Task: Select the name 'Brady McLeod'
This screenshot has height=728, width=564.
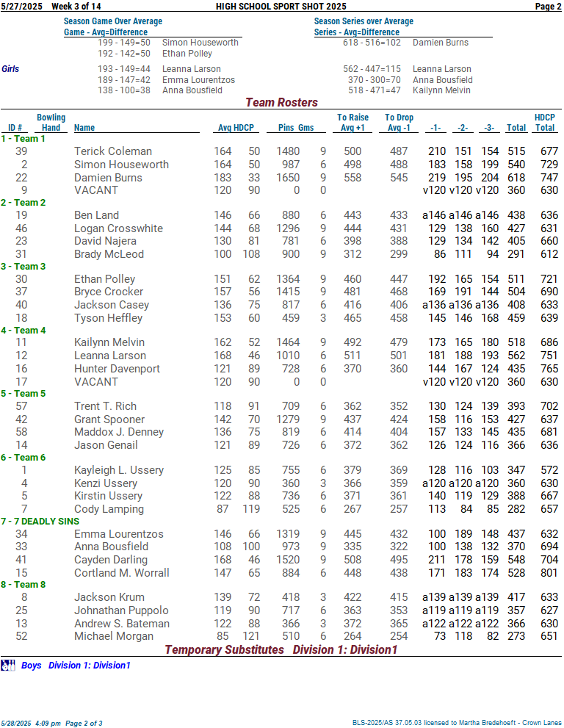Action: (109, 254)
